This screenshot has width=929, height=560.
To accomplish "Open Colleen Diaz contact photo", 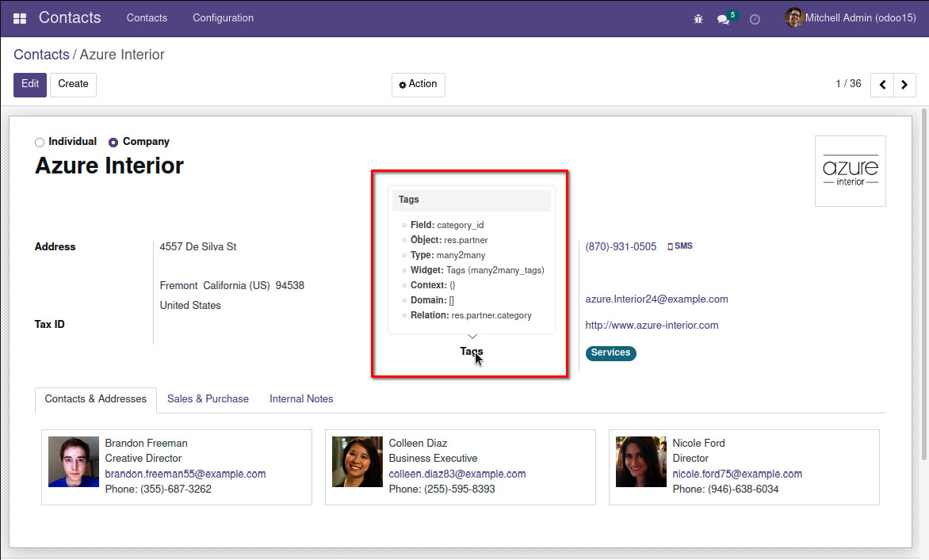I will (357, 462).
